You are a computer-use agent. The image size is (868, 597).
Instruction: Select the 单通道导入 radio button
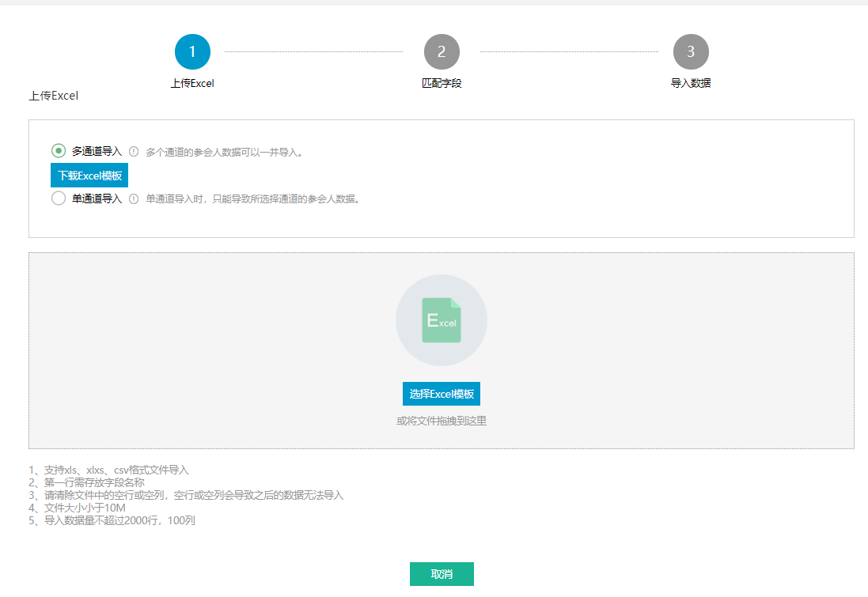[59, 198]
